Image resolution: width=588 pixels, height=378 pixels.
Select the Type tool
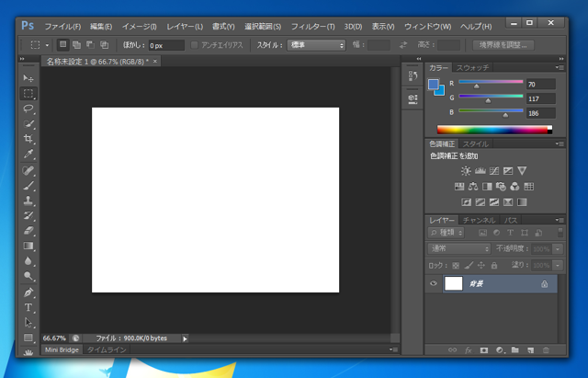pyautogui.click(x=28, y=307)
